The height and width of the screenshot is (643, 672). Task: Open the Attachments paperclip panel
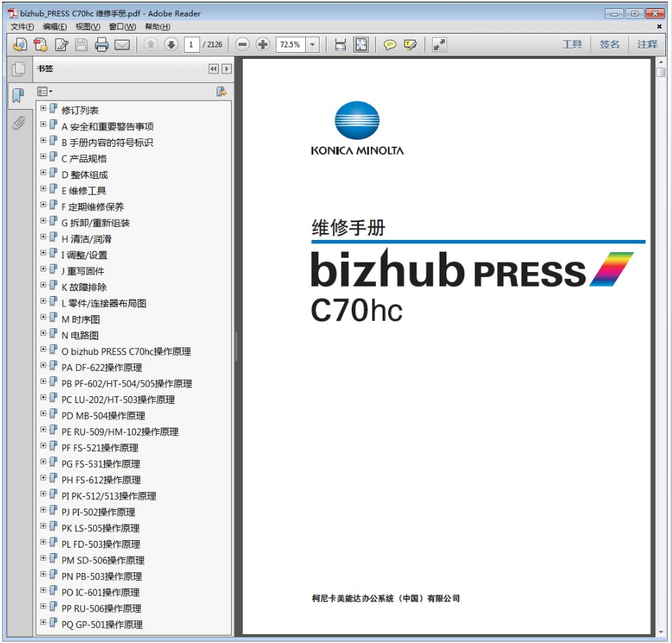19,123
